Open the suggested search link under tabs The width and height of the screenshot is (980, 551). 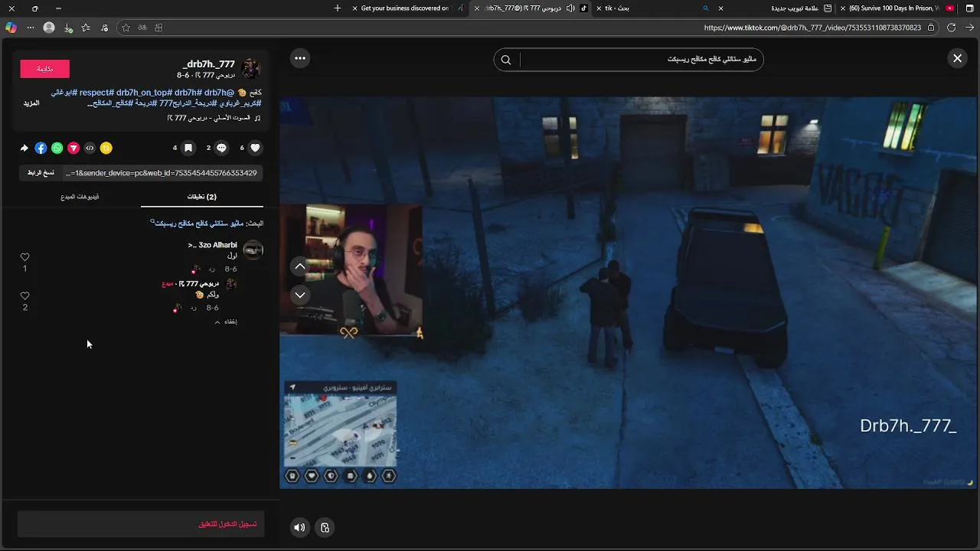[x=198, y=223]
